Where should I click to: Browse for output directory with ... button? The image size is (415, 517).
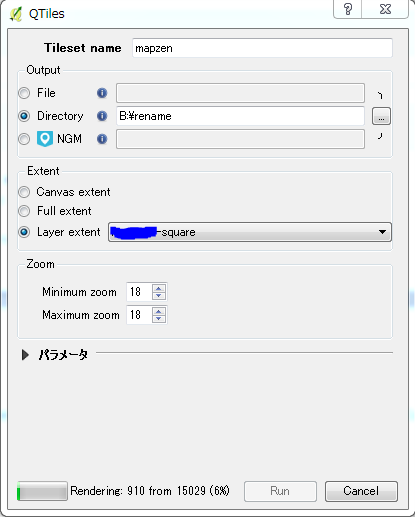pyautogui.click(x=381, y=116)
